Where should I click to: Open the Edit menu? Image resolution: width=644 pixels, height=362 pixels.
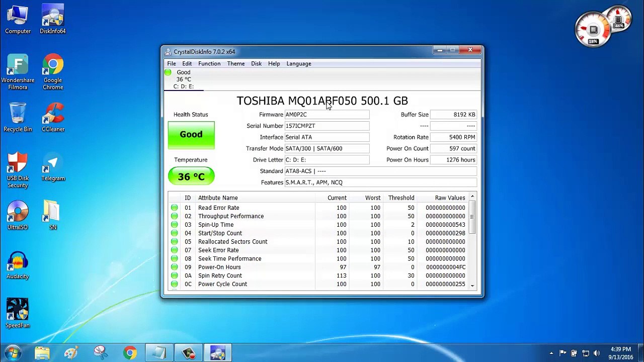point(187,64)
